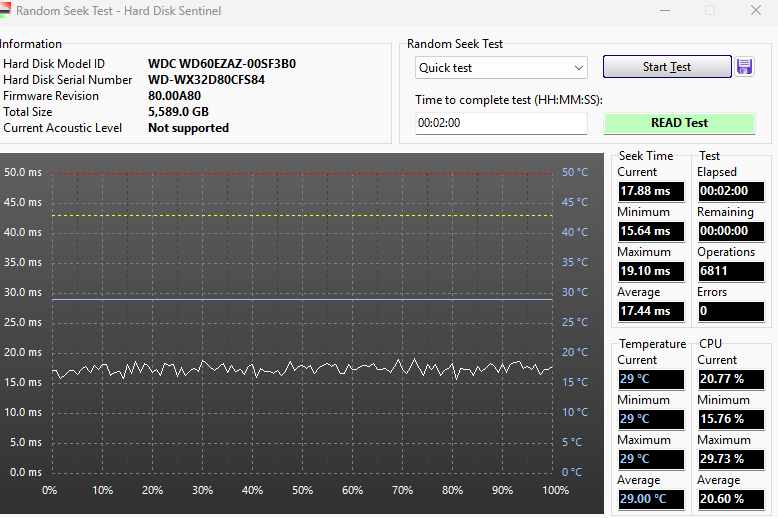
Task: Close the Random Seek Test window
Action: tap(756, 10)
